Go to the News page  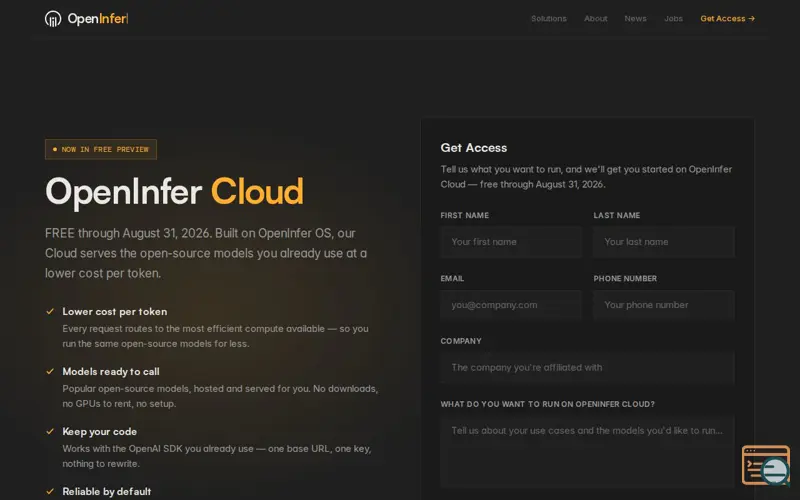[635, 18]
